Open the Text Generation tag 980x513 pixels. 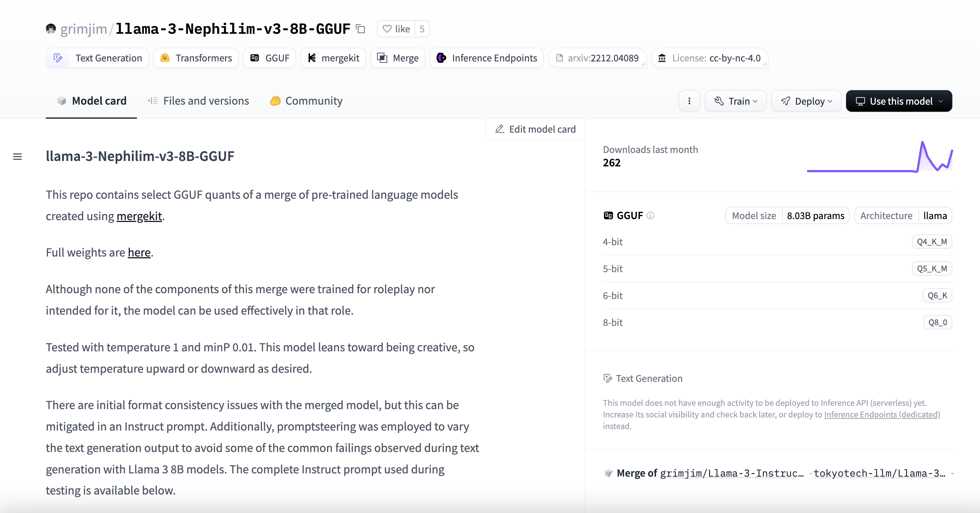point(97,58)
